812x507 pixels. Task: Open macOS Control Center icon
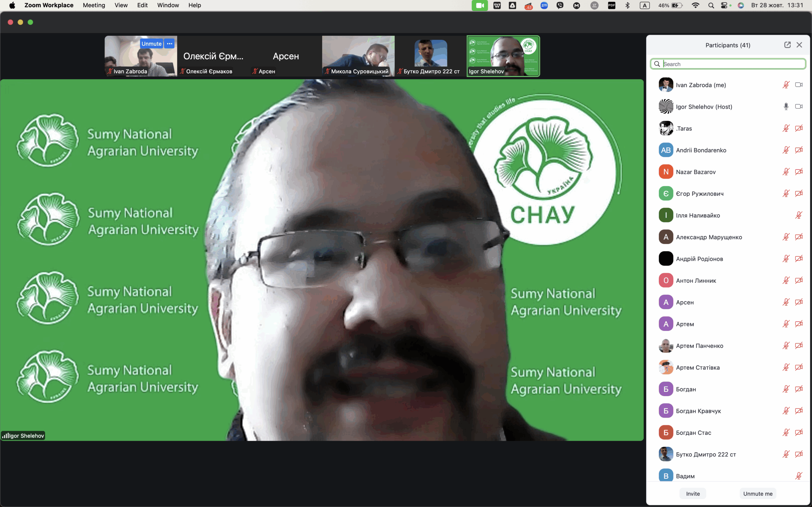click(724, 5)
